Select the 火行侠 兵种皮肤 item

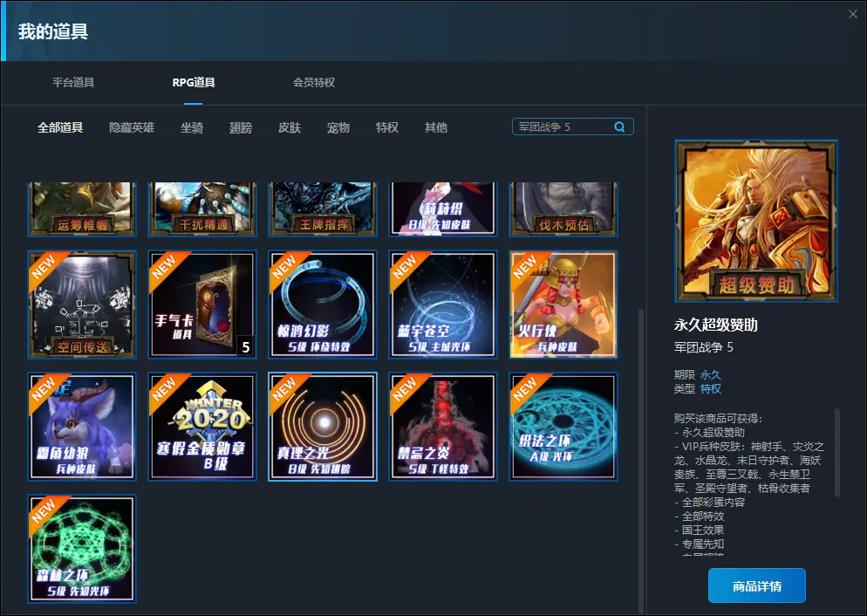point(564,305)
